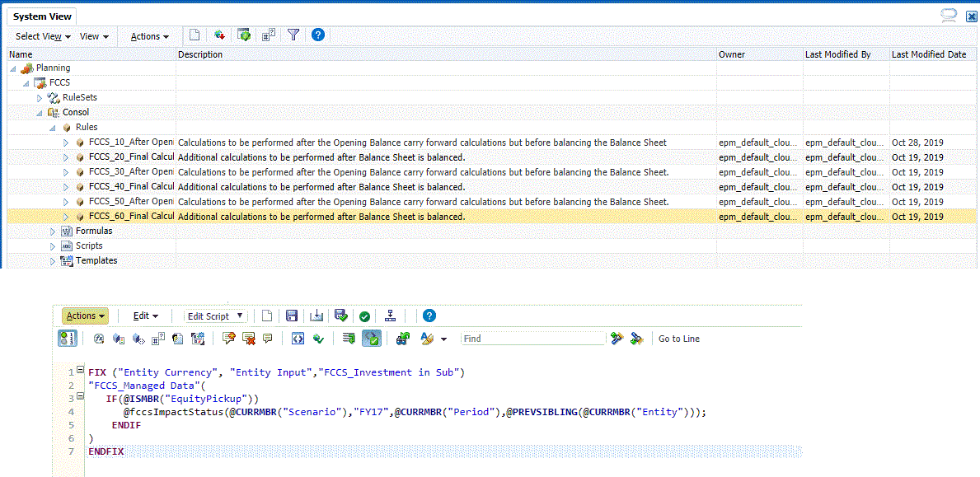Image resolution: width=980 pixels, height=477 pixels.
Task: Select the System View tab
Action: click(43, 16)
